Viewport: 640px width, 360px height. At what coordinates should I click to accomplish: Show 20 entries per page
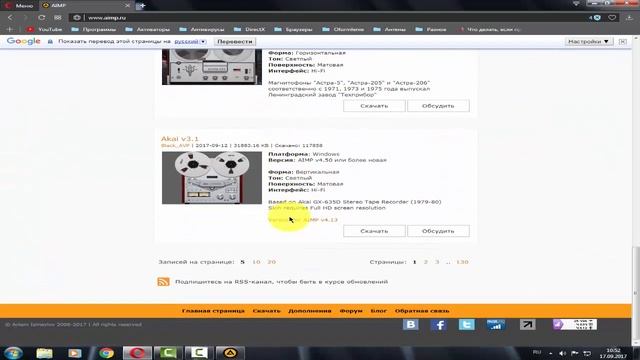(271, 262)
